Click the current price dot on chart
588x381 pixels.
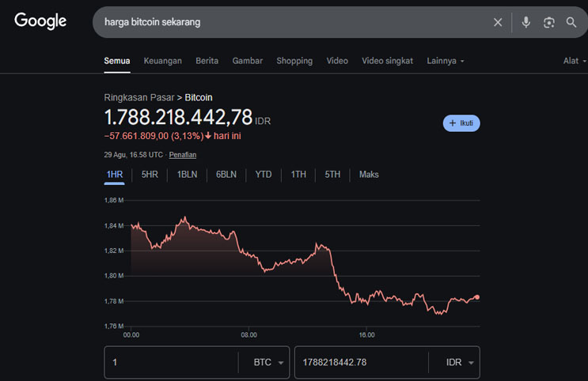(x=477, y=297)
